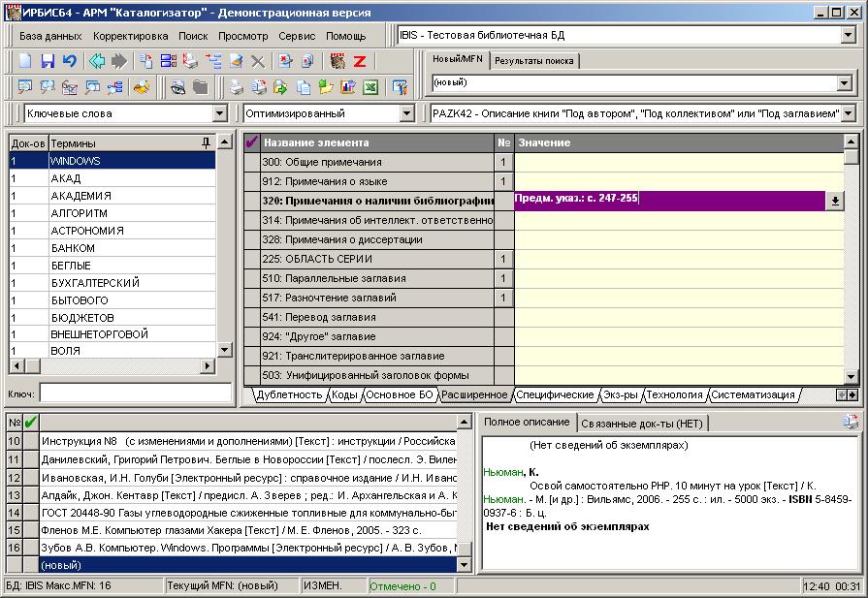Open the Сервис menu
868x598 pixels.
(297, 36)
